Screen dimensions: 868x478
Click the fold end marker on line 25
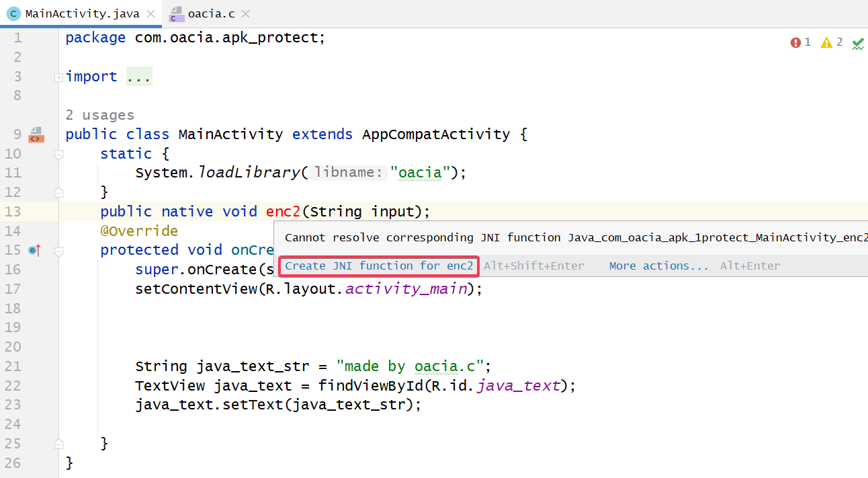click(58, 444)
